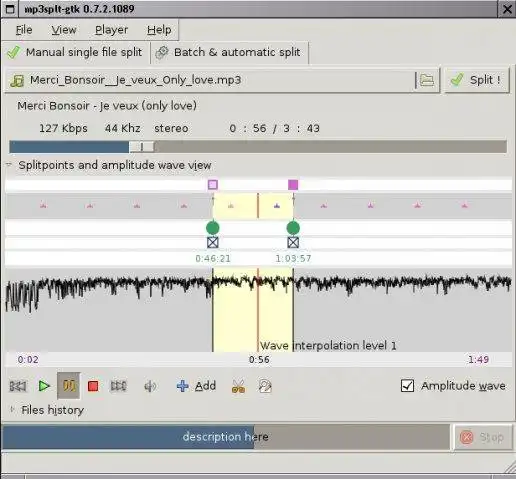
Task: Click the 0:56 time label under the waveform
Action: [x=259, y=360]
